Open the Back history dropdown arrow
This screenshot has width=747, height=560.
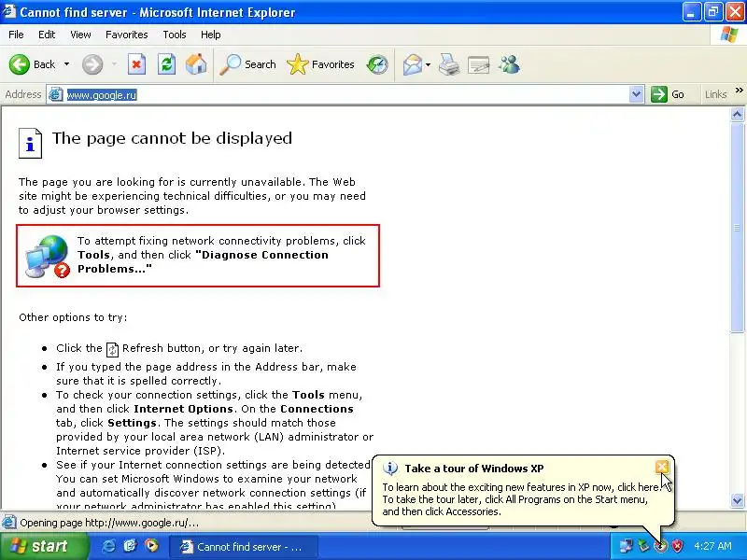tap(66, 64)
